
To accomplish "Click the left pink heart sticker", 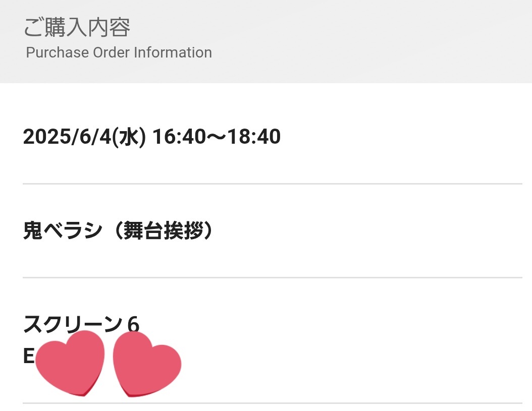I will pos(70,363).
